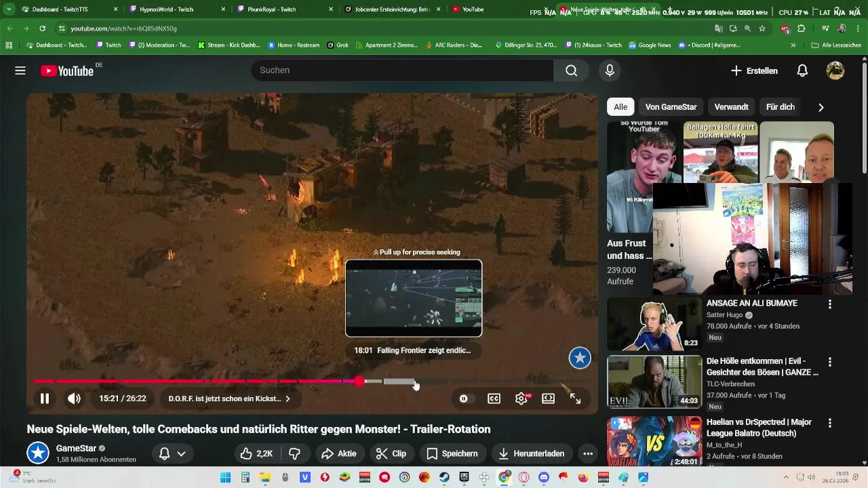Open Discord from the taskbar

click(x=543, y=477)
